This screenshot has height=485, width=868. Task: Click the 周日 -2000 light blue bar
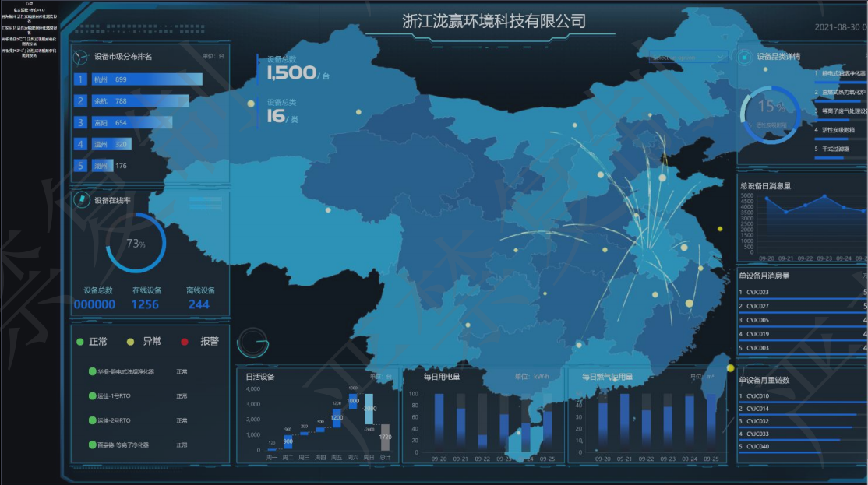pyautogui.click(x=369, y=409)
